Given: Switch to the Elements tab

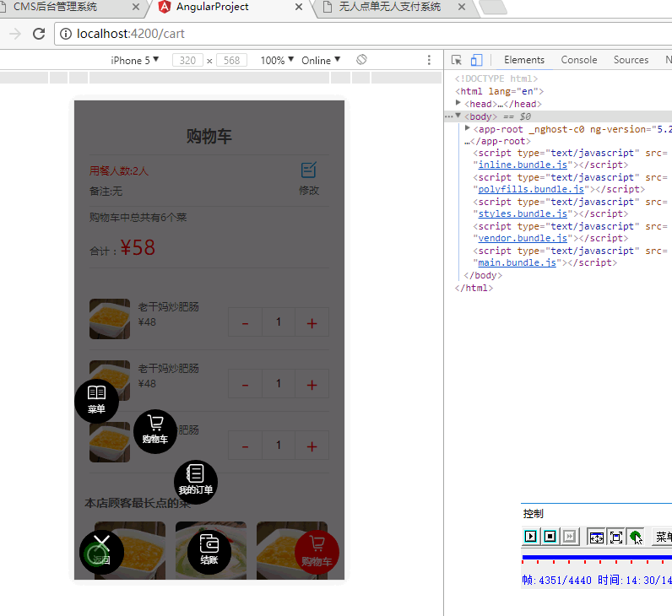Looking at the screenshot, I should coord(524,60).
